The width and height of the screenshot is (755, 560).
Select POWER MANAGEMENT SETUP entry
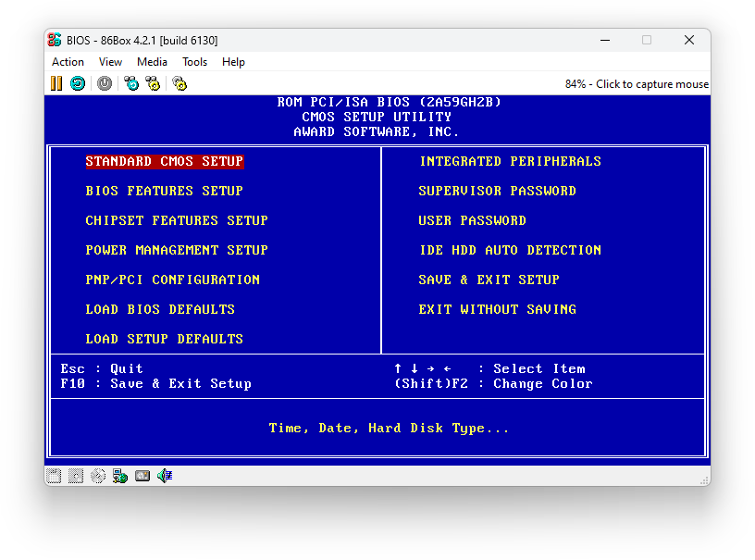coord(177,251)
